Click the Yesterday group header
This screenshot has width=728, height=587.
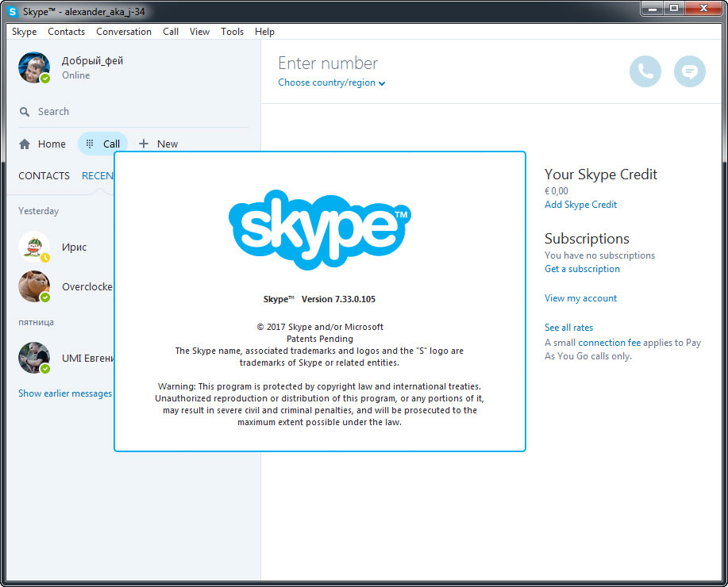tap(39, 211)
